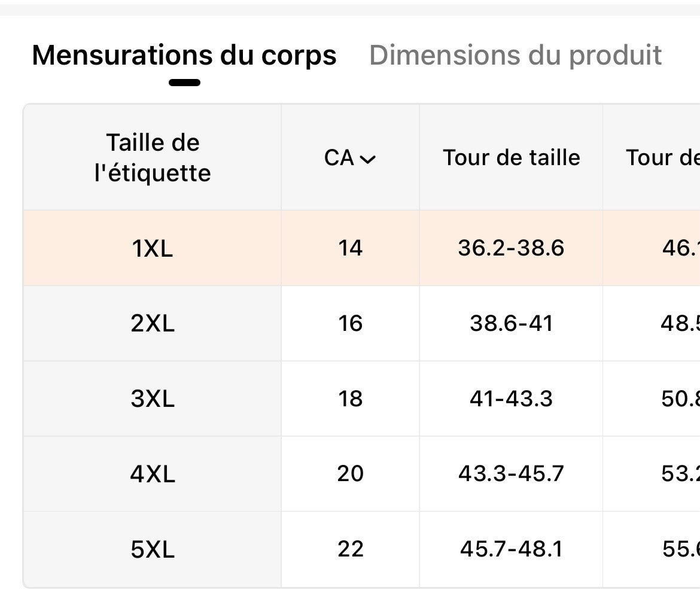Image resolution: width=700 pixels, height=596 pixels.
Task: Select the 4XL size label
Action: pyautogui.click(x=153, y=474)
